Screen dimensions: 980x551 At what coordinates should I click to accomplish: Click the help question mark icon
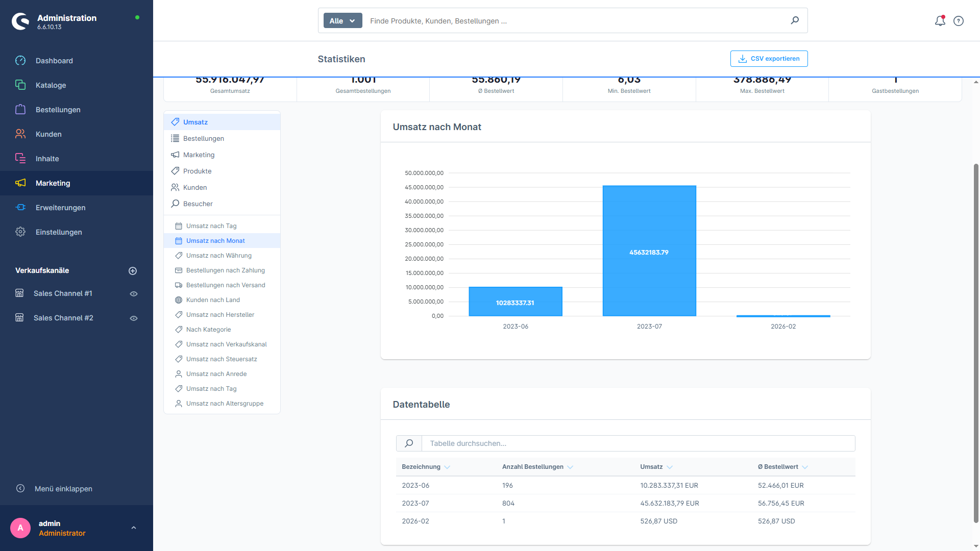[x=958, y=21]
